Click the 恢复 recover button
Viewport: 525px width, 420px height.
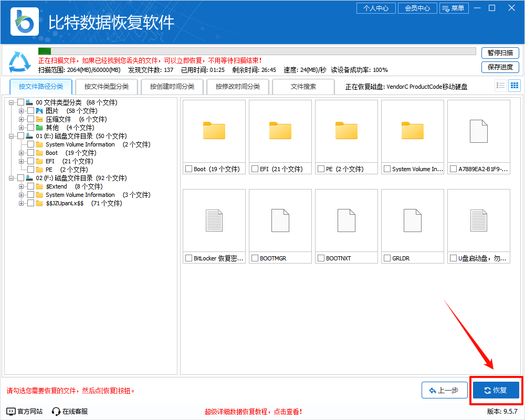tap(496, 390)
